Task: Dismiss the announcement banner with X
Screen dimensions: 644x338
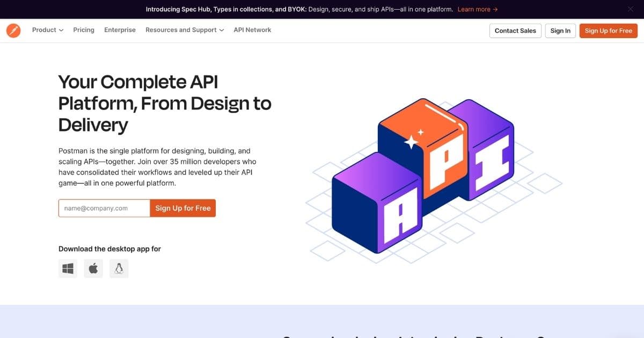Action: point(631,9)
